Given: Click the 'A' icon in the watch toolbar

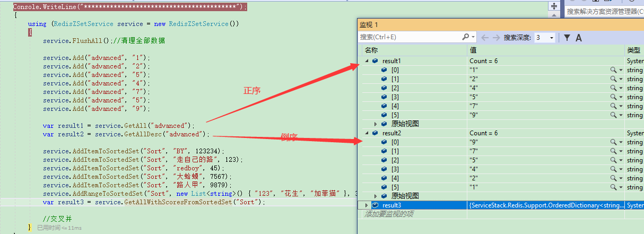Looking at the screenshot, I should tap(579, 38).
